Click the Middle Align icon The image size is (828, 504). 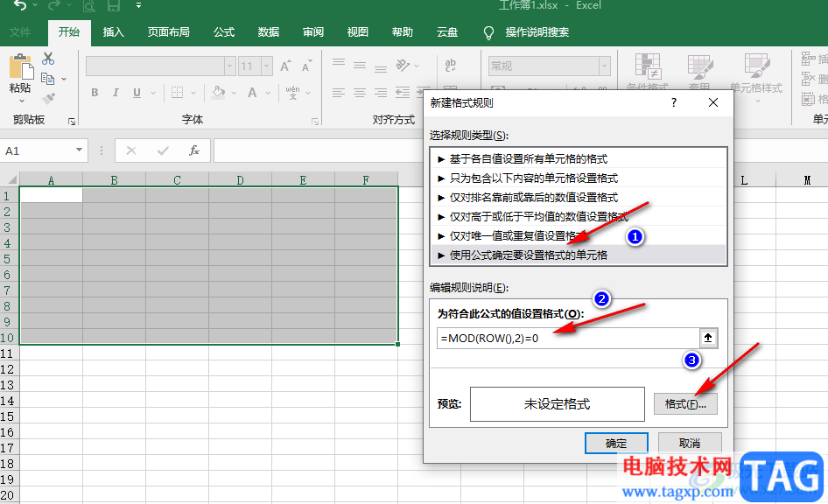pos(360,66)
